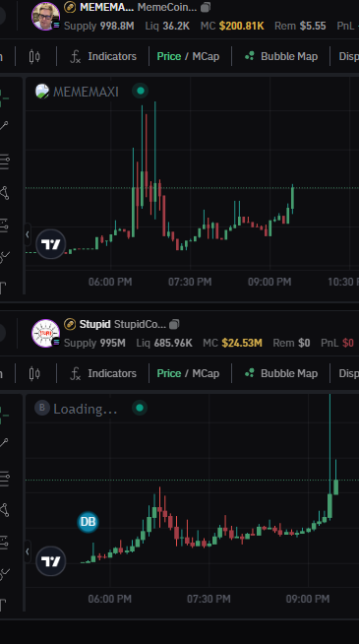This screenshot has height=644, width=359.
Task: Open Indicators in the MEMEMAXI chart toolbar
Action: [x=103, y=56]
